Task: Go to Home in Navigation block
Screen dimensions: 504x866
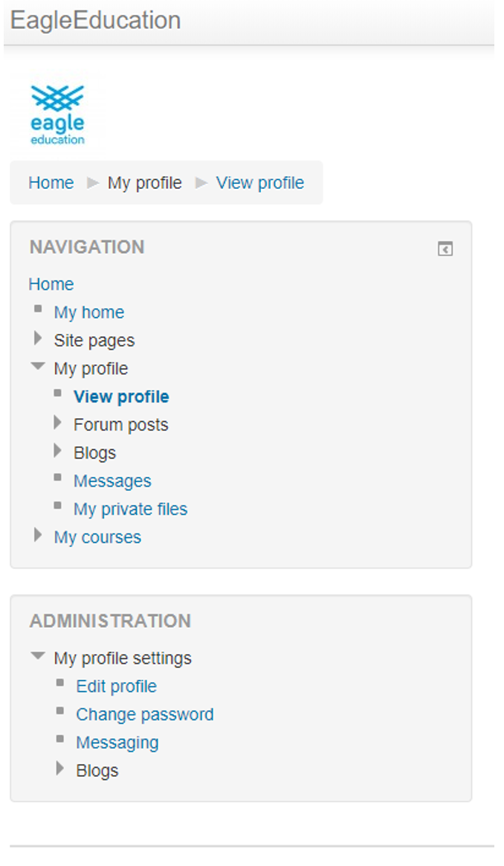Action: pyautogui.click(x=51, y=284)
